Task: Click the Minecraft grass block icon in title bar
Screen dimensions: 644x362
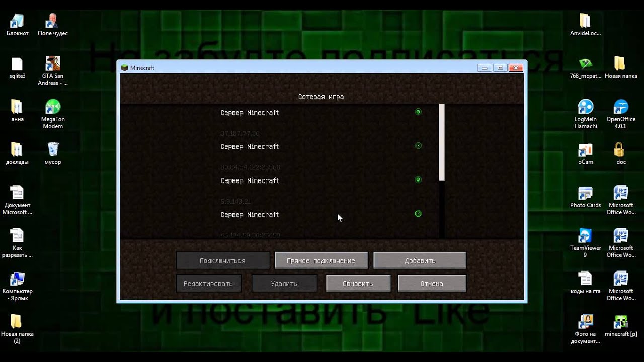Action: point(125,67)
